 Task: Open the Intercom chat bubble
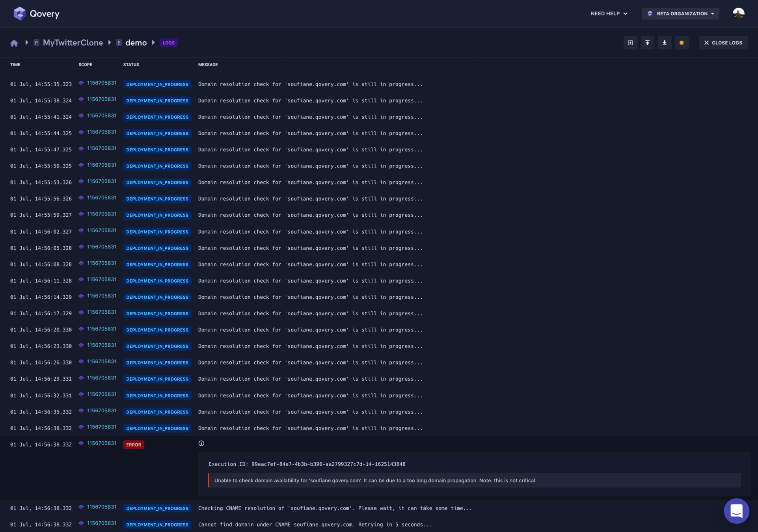736,511
